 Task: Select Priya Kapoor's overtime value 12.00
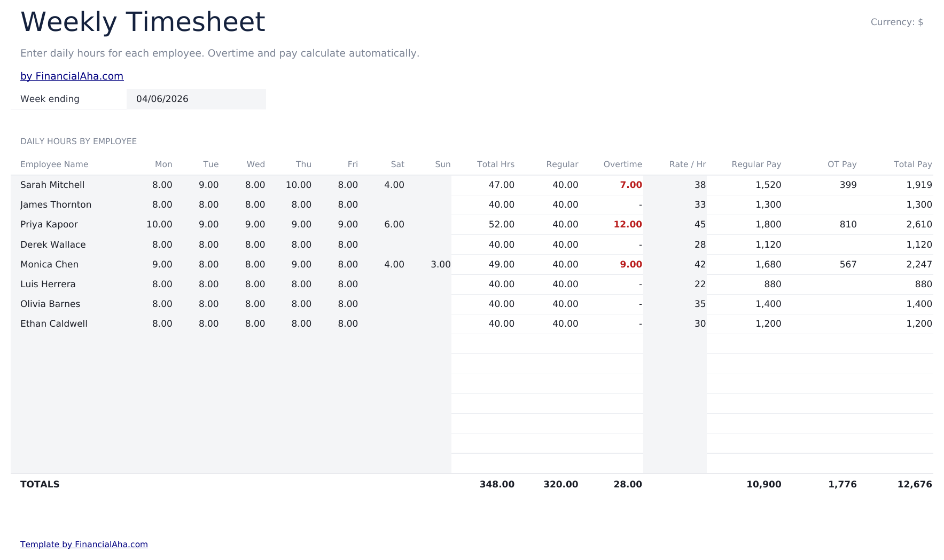point(628,224)
